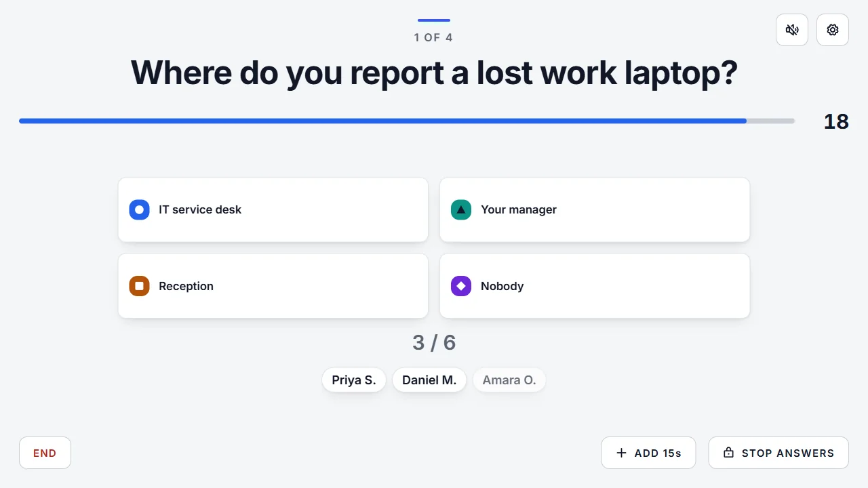
Task: Click the Priya S. player chip
Action: [354, 380]
